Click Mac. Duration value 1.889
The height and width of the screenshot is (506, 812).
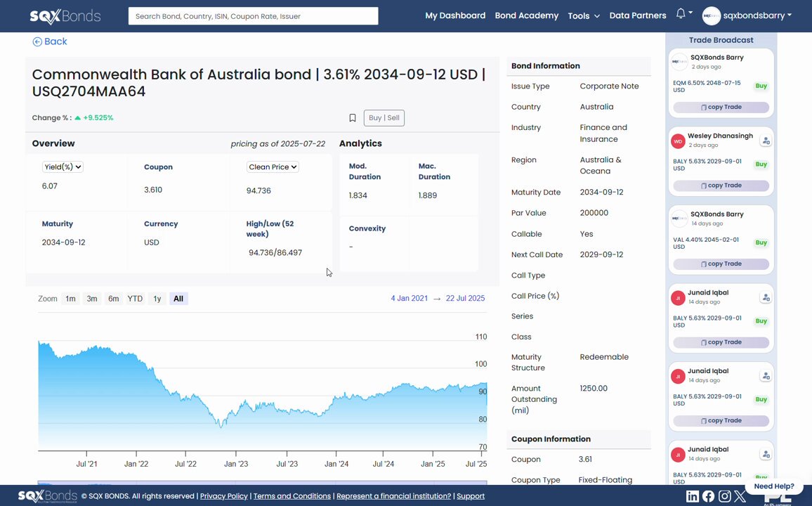tap(428, 195)
